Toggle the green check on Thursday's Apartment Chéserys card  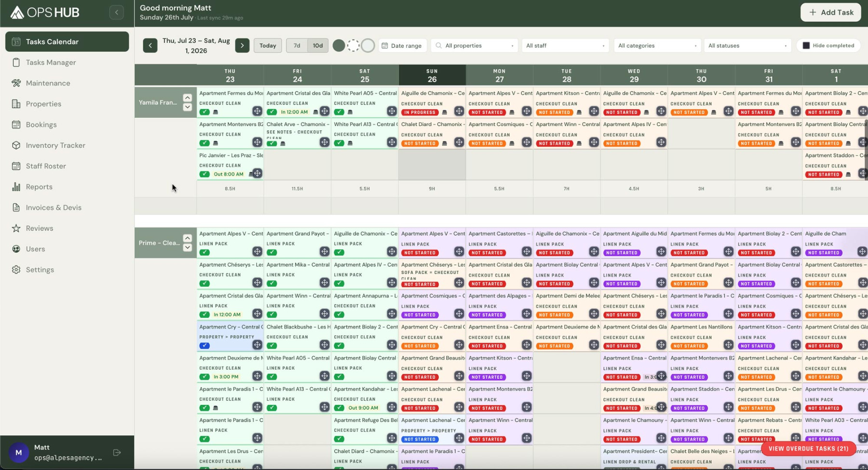point(204,283)
